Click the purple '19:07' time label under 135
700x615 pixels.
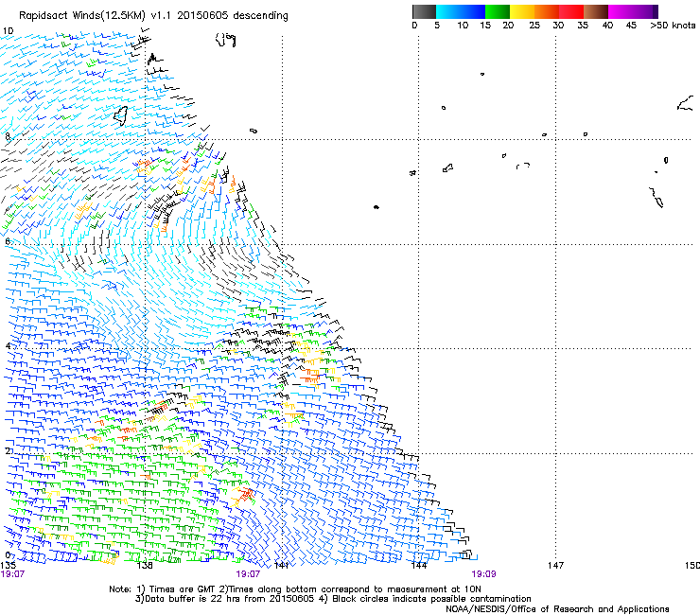[x=12, y=574]
